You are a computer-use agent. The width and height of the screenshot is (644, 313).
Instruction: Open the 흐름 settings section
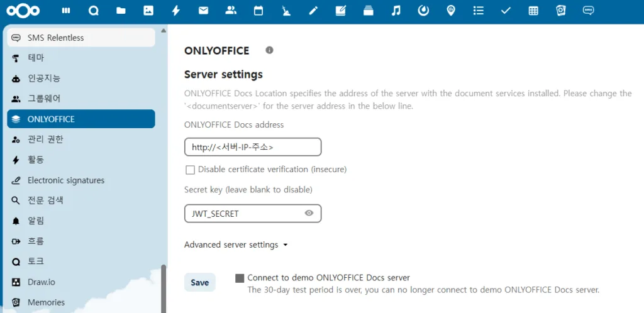pyautogui.click(x=81, y=241)
